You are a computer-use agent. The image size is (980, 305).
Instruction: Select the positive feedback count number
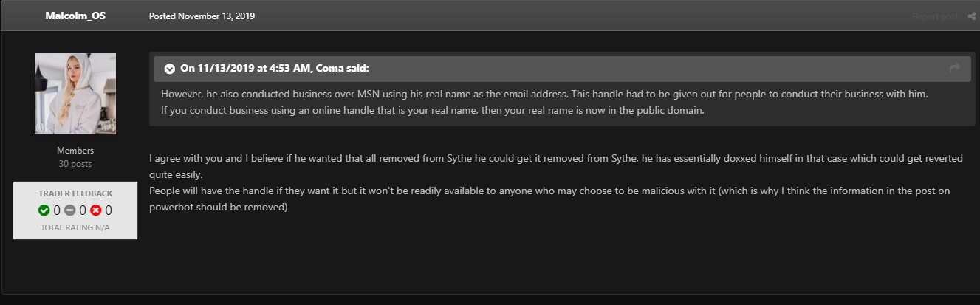57,210
